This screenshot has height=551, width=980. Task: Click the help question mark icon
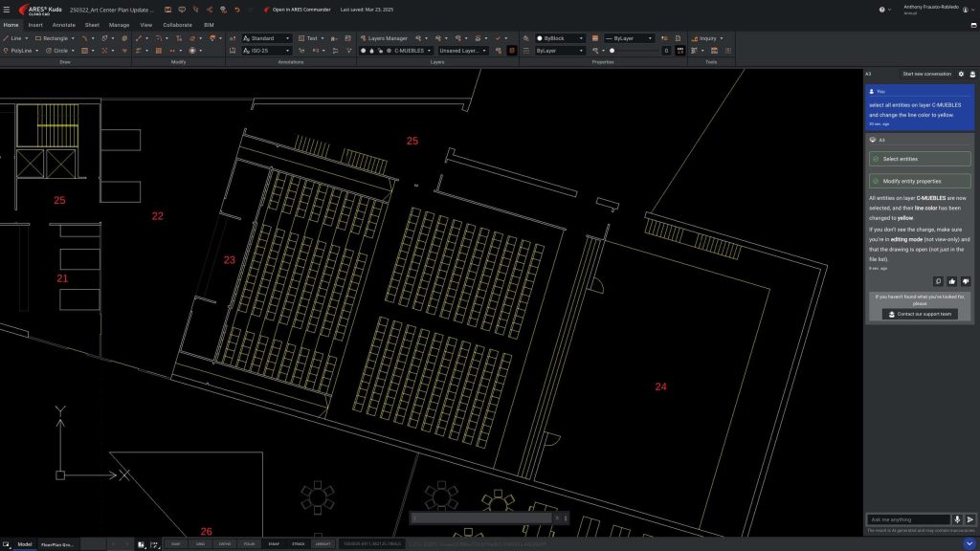point(881,10)
